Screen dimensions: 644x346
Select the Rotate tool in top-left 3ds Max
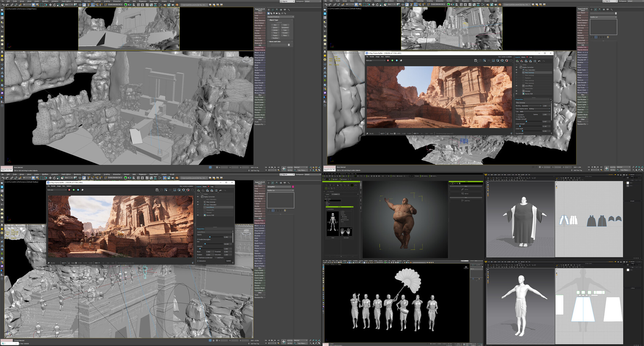click(x=54, y=5)
